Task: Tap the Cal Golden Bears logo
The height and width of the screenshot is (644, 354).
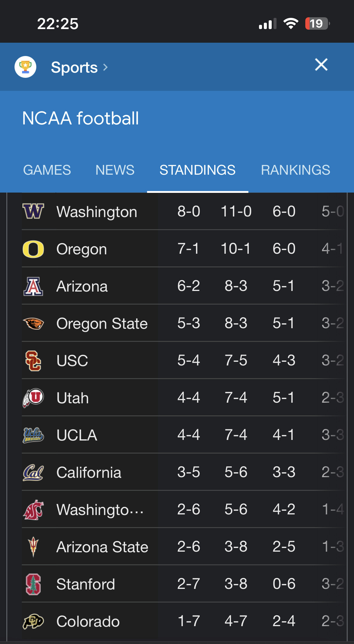Action: pyautogui.click(x=33, y=472)
